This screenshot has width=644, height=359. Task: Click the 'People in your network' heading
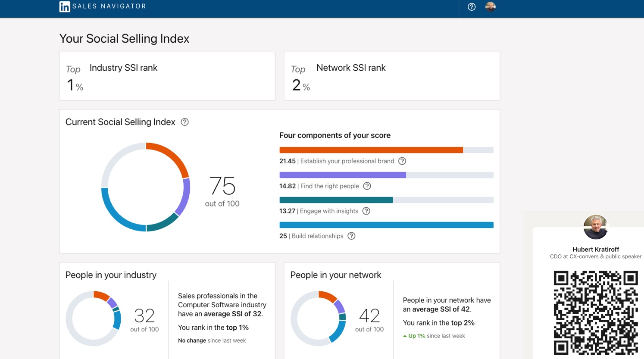point(336,275)
